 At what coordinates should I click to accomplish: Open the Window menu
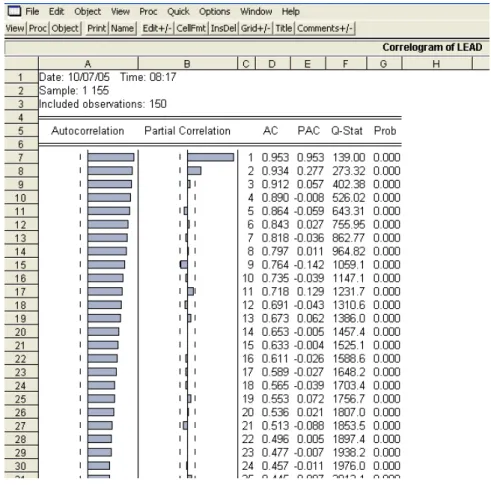coord(256,12)
